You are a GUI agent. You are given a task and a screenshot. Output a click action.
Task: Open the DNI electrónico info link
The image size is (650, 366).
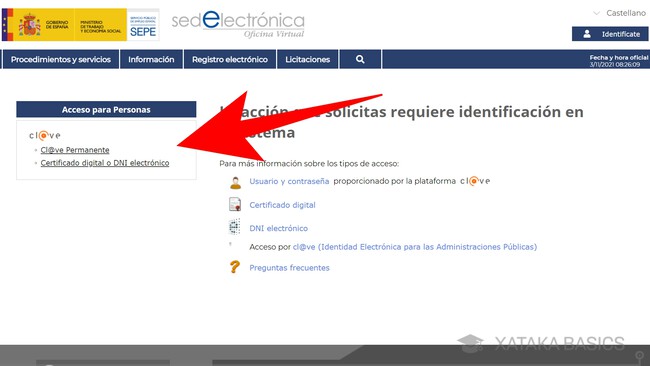[x=279, y=228]
